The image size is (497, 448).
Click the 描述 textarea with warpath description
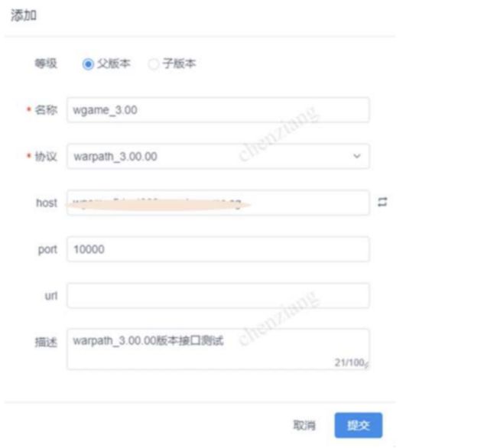point(218,349)
